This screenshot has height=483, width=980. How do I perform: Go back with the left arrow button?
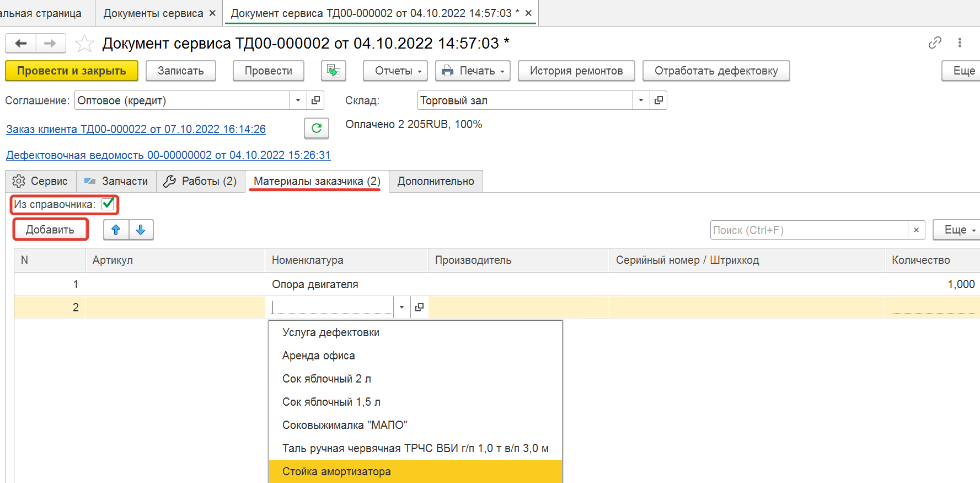(21, 43)
